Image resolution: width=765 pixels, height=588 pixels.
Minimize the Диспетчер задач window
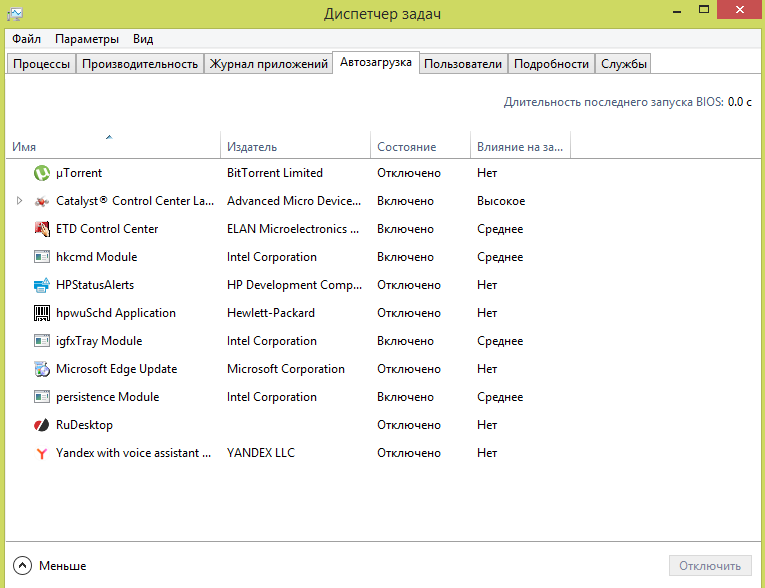point(677,11)
